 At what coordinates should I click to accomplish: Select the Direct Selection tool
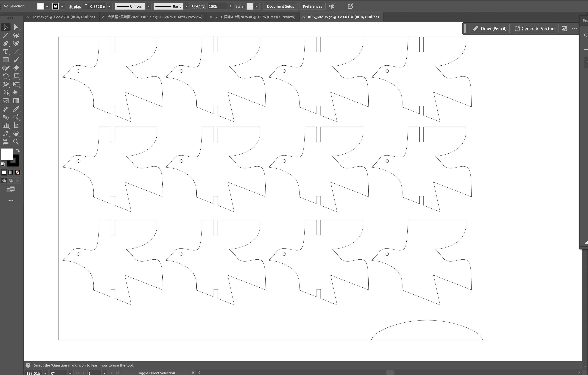(x=16, y=27)
